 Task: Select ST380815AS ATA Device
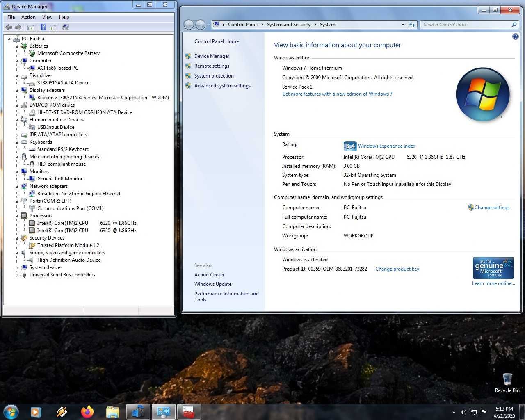(63, 83)
